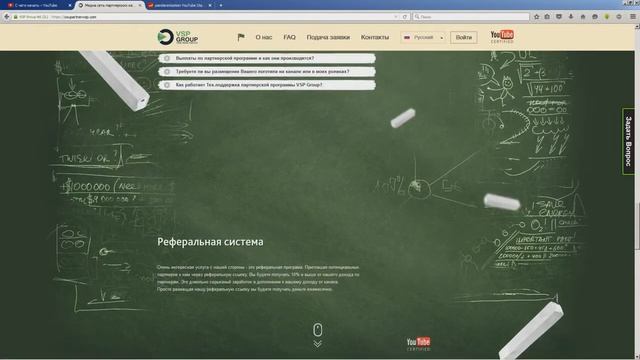Switch to the third YouTube browser tab
The height and width of the screenshot is (360, 640).
(179, 5)
